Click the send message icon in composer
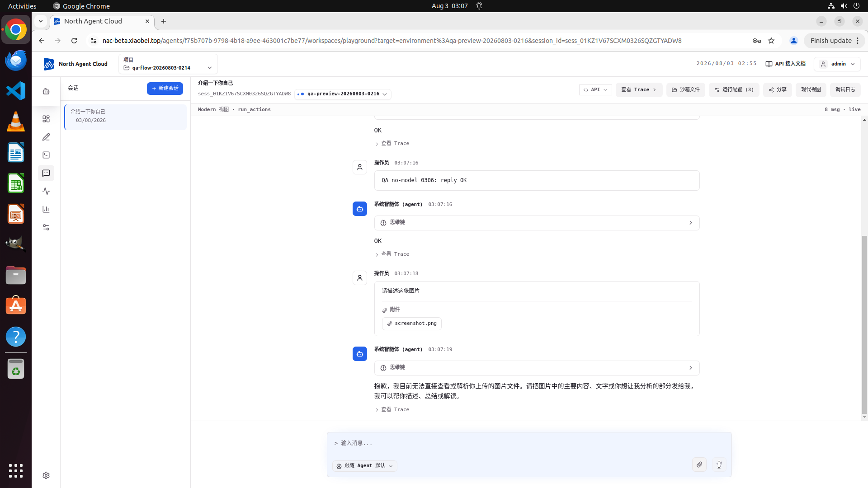This screenshot has width=868, height=488. [x=719, y=465]
